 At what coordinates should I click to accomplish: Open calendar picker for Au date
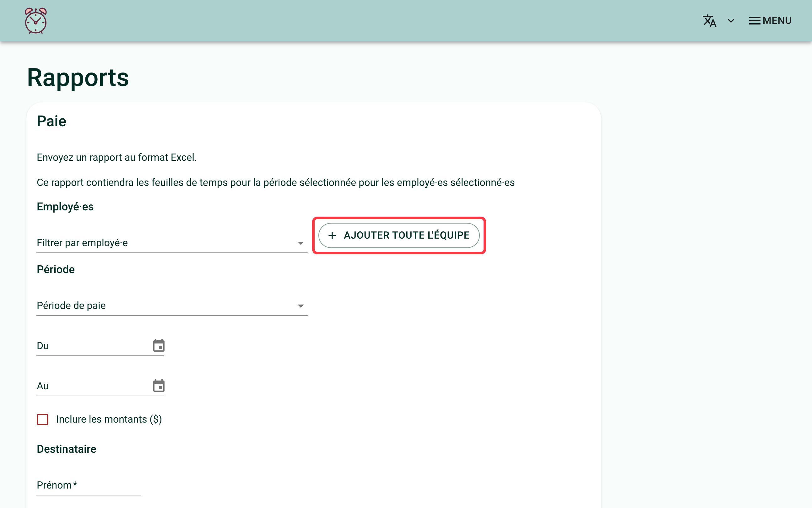(x=159, y=386)
